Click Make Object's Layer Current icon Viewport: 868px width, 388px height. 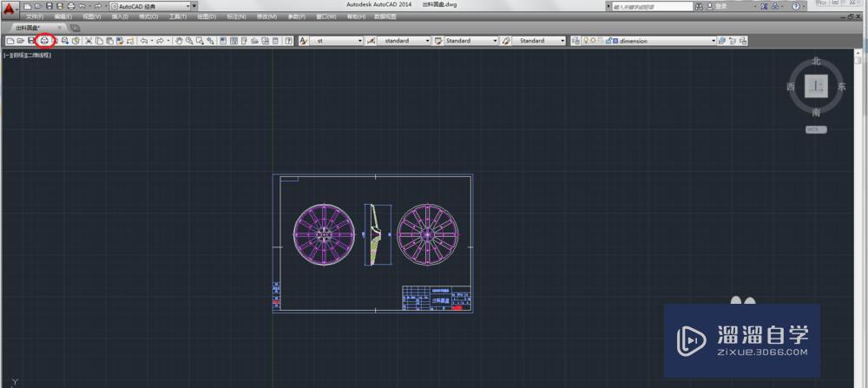coord(721,41)
